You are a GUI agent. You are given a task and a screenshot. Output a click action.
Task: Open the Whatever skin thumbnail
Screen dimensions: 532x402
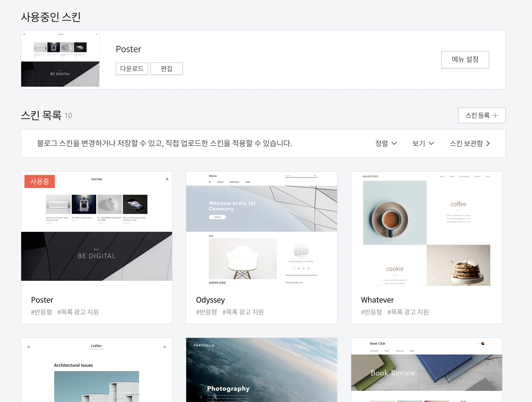tap(426, 228)
